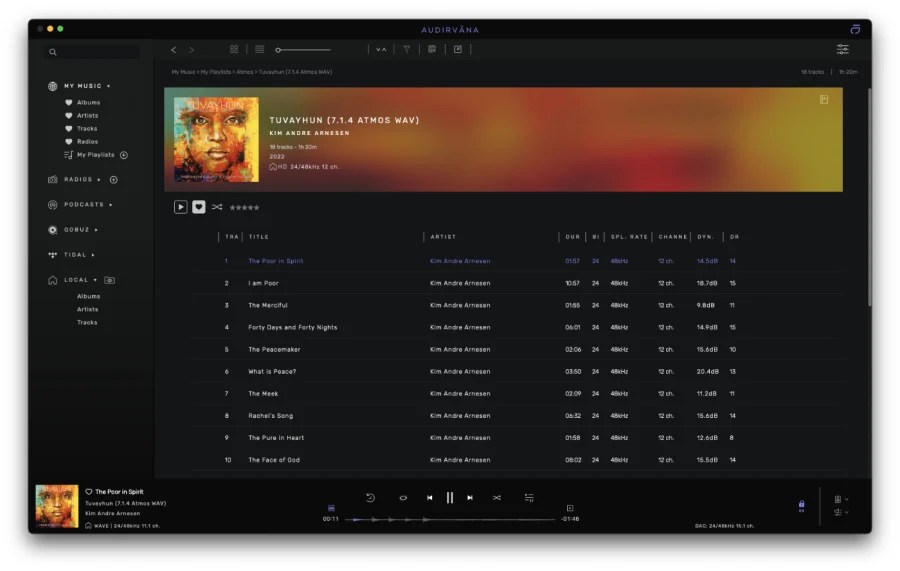Open audio settings sliders icon top right
This screenshot has width=900, height=571.
(843, 49)
